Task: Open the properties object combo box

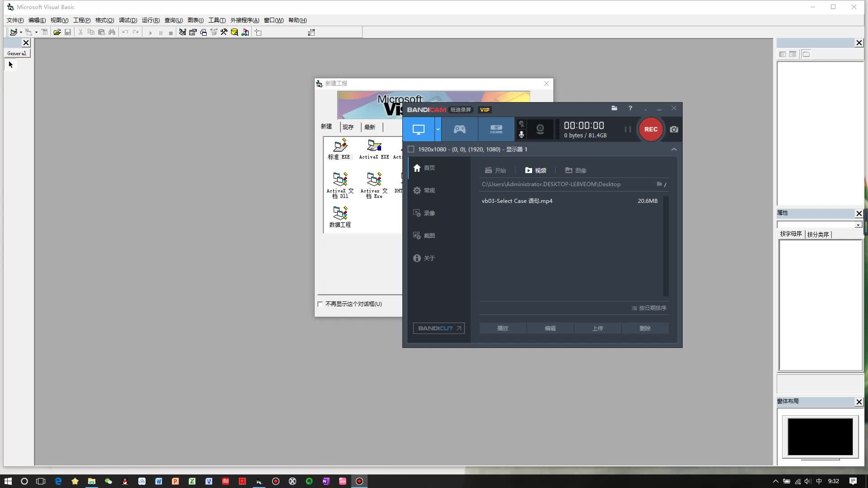Action: point(858,225)
